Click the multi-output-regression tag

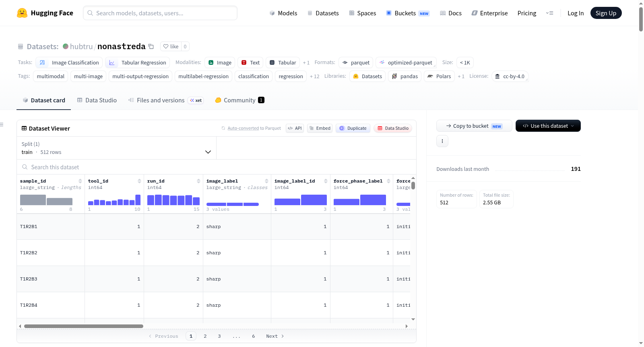140,76
